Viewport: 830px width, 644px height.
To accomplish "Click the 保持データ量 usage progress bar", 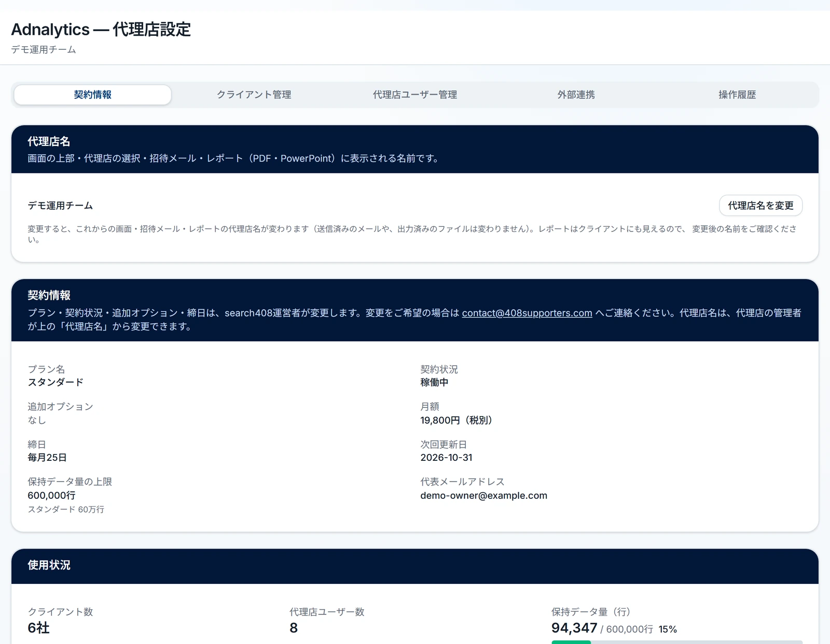I will coord(677,642).
